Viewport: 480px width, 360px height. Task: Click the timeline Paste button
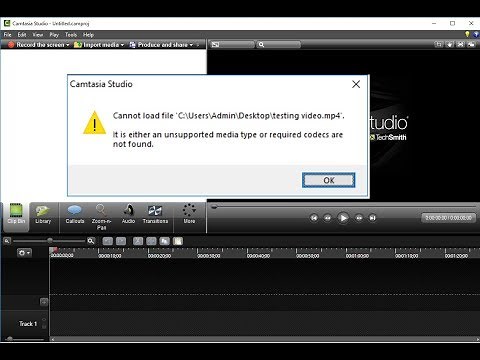pos(178,241)
